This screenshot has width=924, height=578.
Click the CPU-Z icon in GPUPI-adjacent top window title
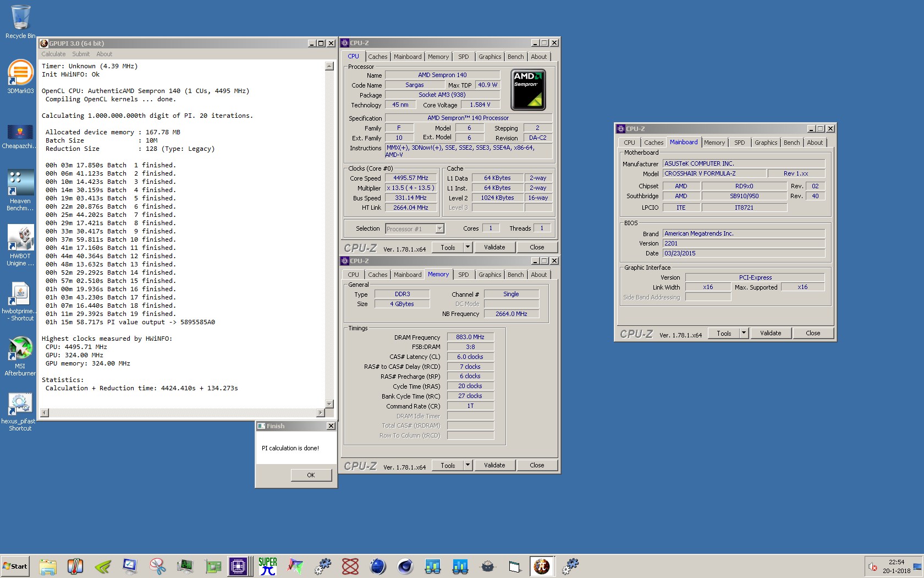345,43
